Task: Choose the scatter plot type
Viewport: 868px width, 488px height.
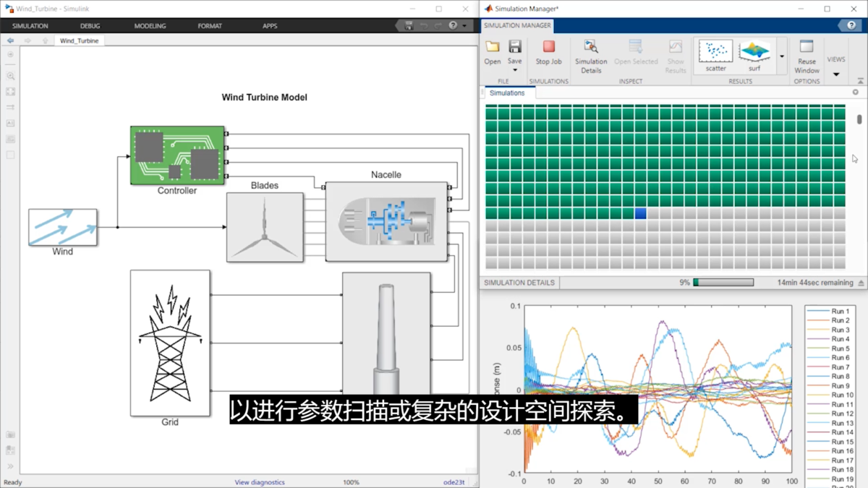Action: pos(716,56)
